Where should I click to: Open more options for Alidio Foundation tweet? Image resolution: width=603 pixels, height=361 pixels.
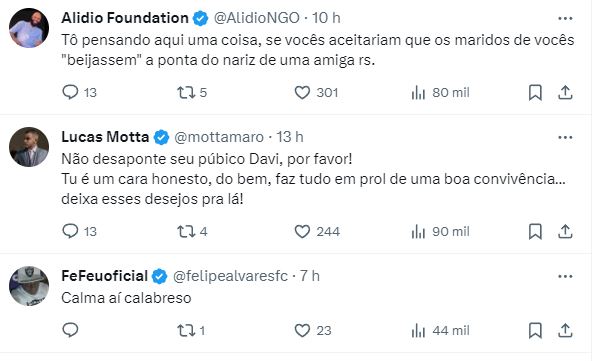point(565,18)
